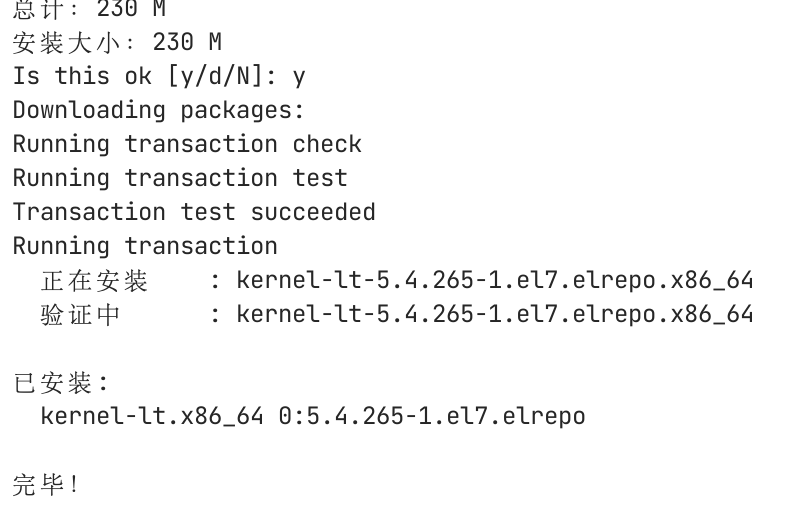Viewport: 808px width, 506px height.
Task: Click the word 'packages:'
Action: click(x=242, y=110)
